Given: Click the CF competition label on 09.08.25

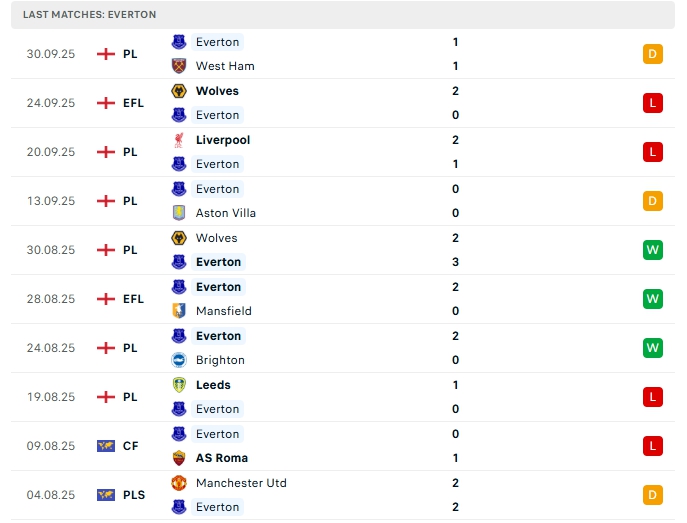Looking at the screenshot, I should coord(131,446).
